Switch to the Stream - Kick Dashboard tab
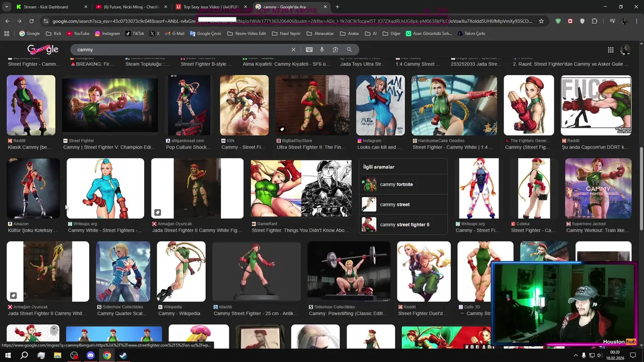This screenshot has width=644, height=362. [x=49, y=7]
